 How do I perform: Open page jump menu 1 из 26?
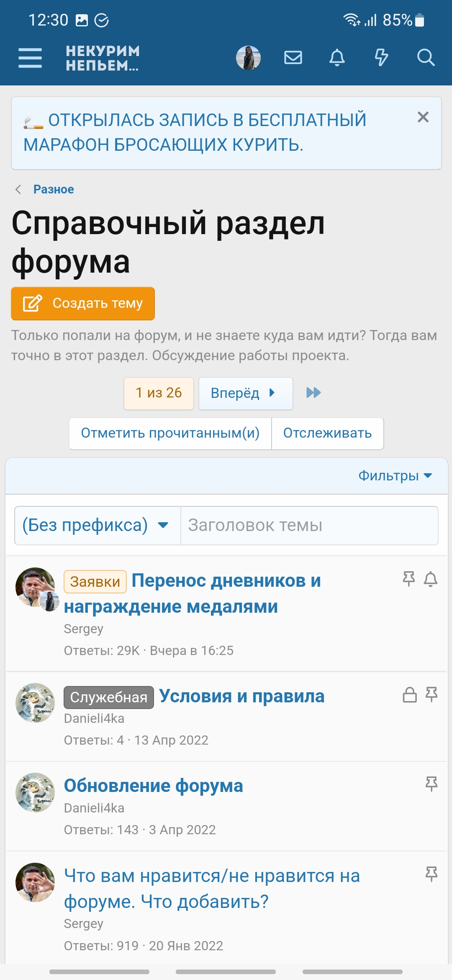159,393
